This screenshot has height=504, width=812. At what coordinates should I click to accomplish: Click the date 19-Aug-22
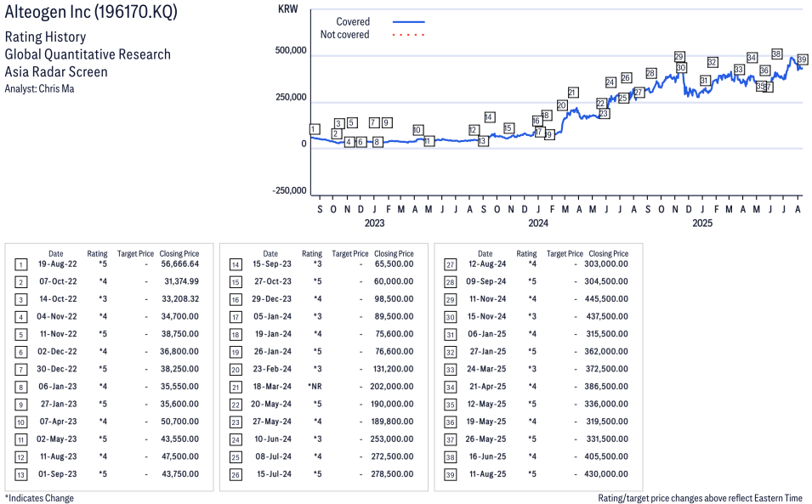[58, 264]
